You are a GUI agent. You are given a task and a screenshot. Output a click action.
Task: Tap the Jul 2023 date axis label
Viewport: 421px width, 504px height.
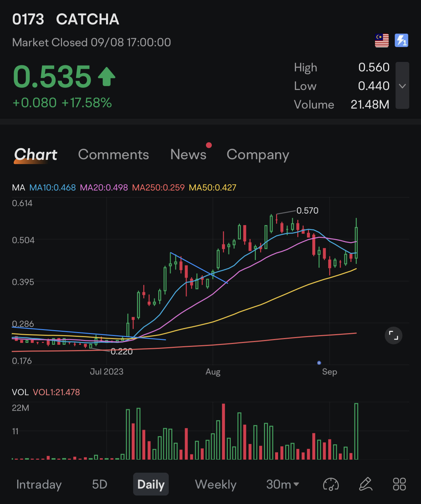click(107, 372)
